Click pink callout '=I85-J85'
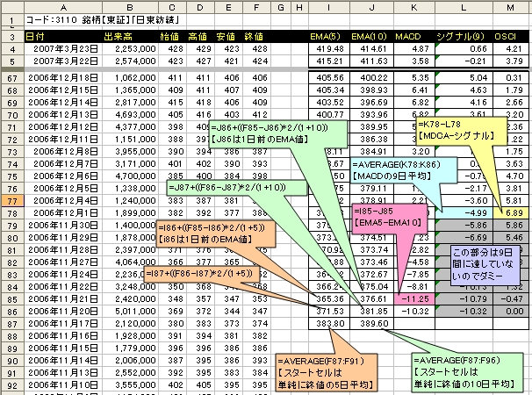The height and width of the screenshot is (395, 532). tap(389, 219)
